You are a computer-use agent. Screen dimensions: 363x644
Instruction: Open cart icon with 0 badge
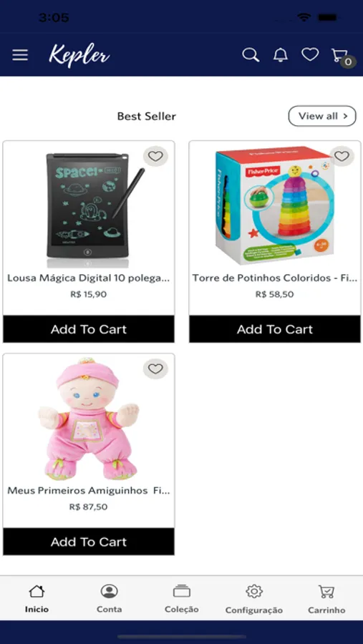pyautogui.click(x=342, y=57)
